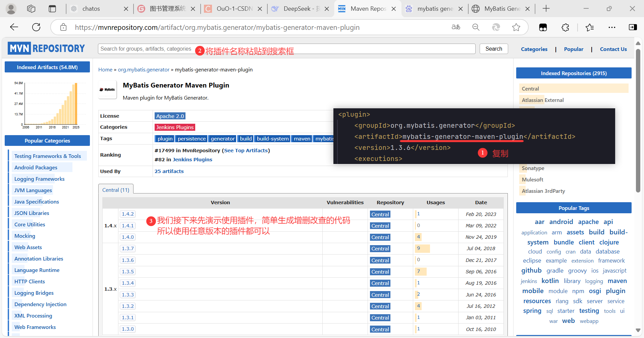
Task: Click the kotlin popular tag
Action: 550,281
